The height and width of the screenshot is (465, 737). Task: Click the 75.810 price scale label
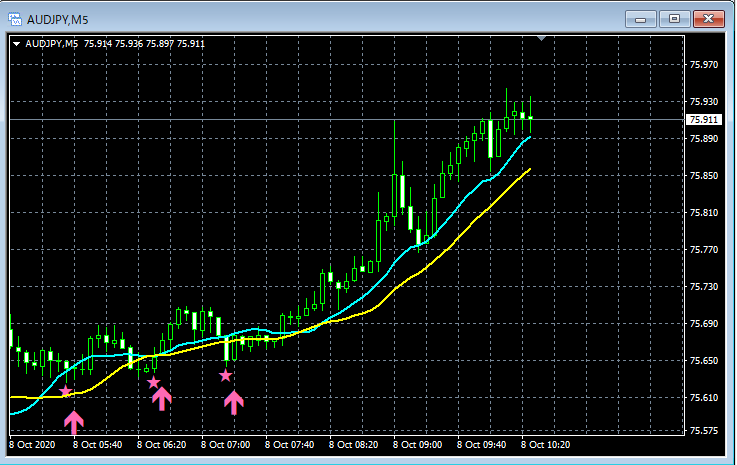pos(704,213)
